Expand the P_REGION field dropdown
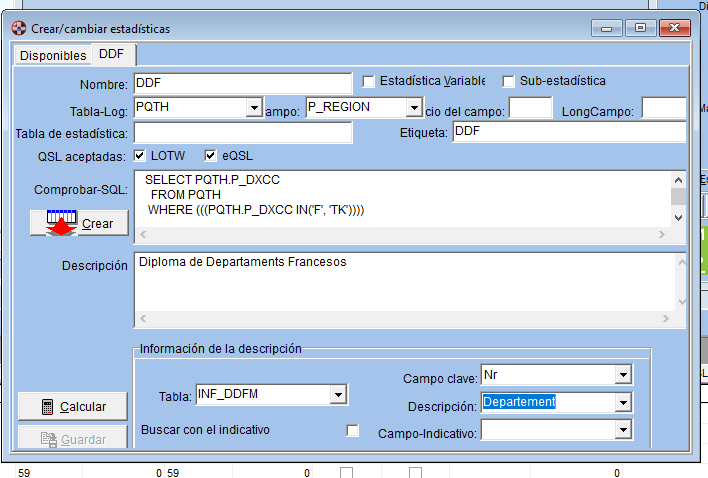The width and height of the screenshot is (708, 478). (x=413, y=108)
